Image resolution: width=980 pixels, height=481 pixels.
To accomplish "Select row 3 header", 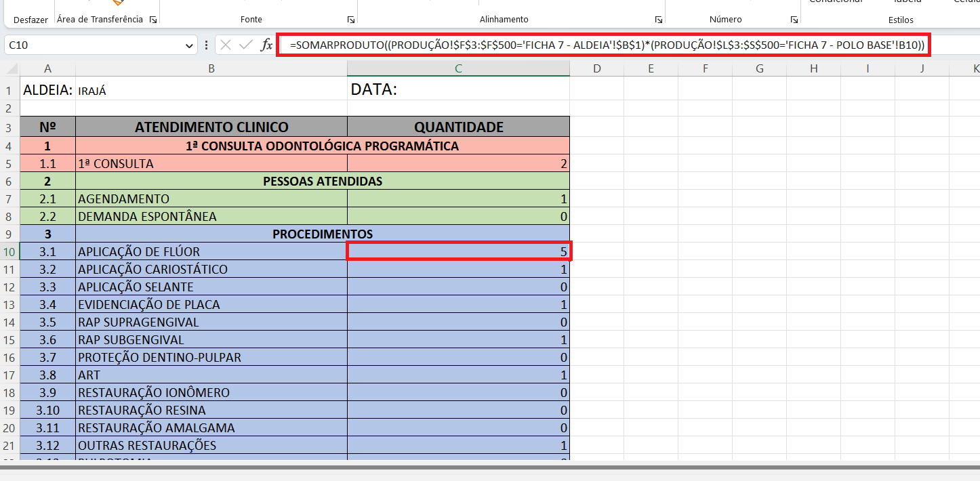I will pyautogui.click(x=10, y=127).
